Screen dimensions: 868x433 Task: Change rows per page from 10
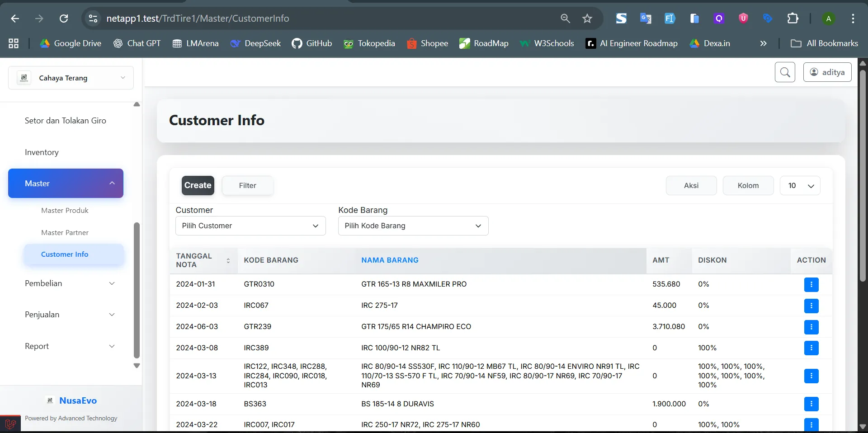[800, 186]
